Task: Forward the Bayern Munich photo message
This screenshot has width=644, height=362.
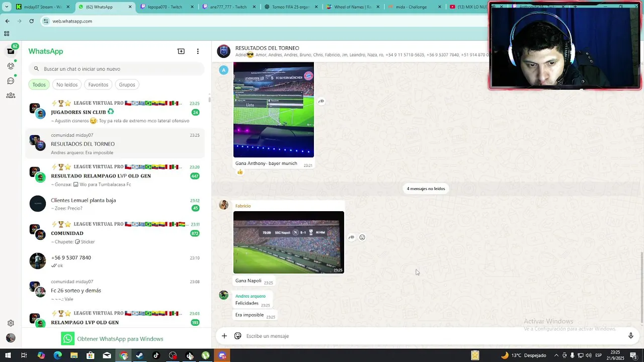Action: point(321,101)
